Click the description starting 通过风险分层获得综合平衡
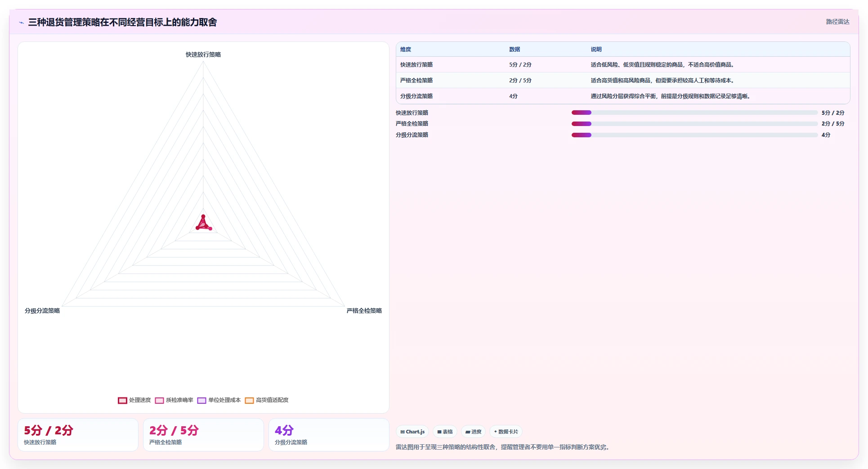Screen dimensions: 868x469 pos(671,96)
